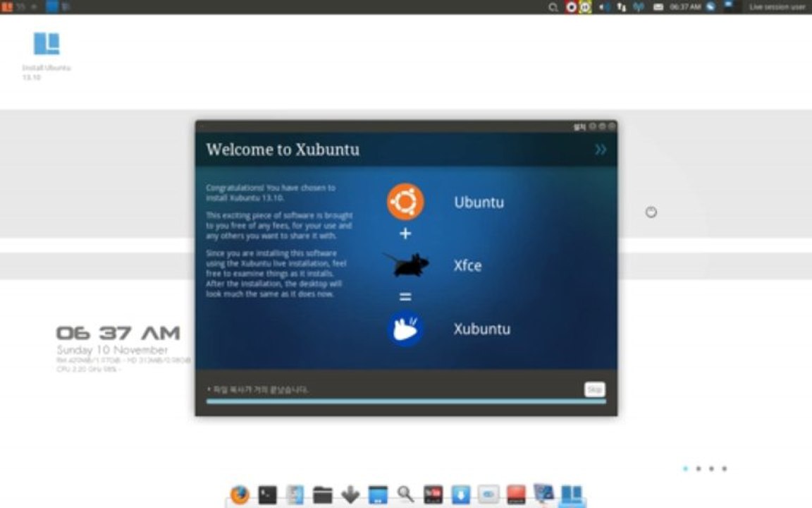Click the installer progress bar

(406, 401)
